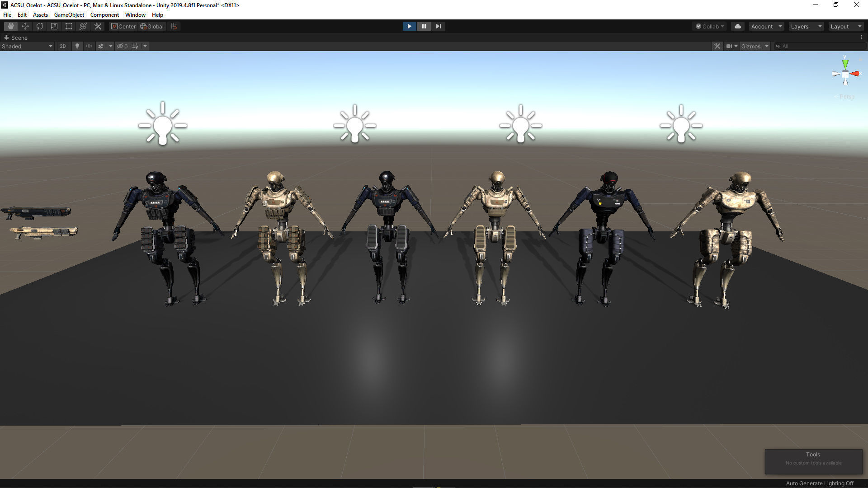Select the Rect transform tool
Viewport: 868px width, 488px height.
[x=69, y=26]
